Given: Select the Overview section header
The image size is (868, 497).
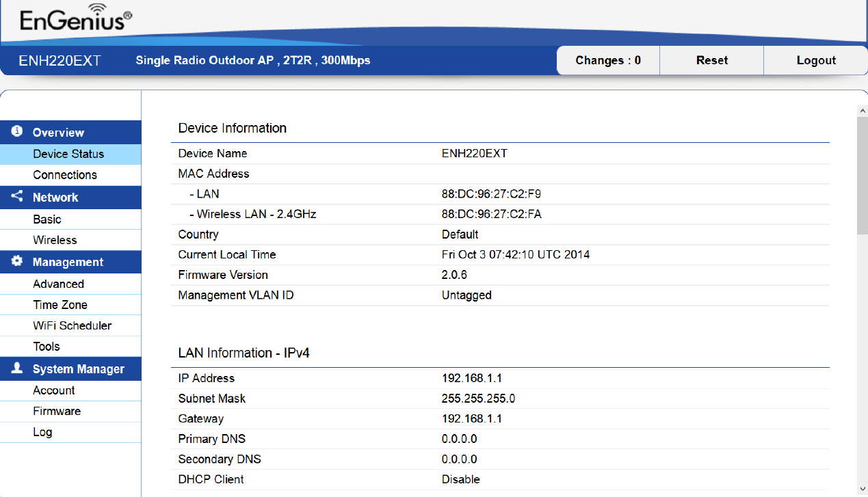Looking at the screenshot, I should [x=70, y=133].
